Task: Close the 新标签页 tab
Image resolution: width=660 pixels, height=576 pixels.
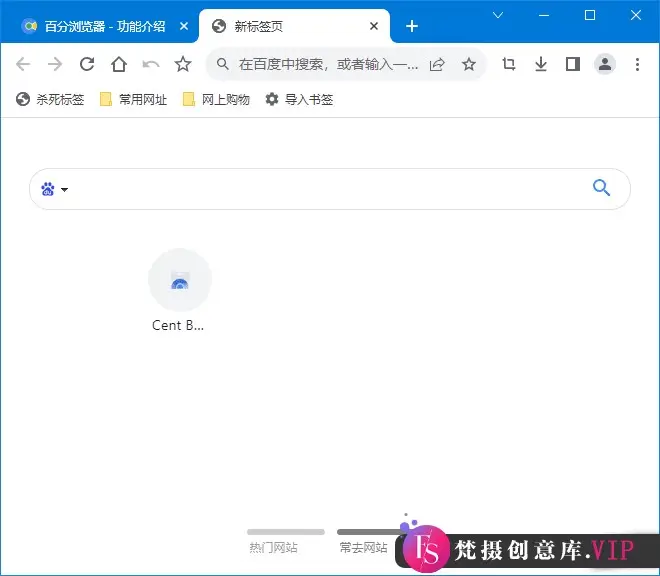Action: coord(374,27)
